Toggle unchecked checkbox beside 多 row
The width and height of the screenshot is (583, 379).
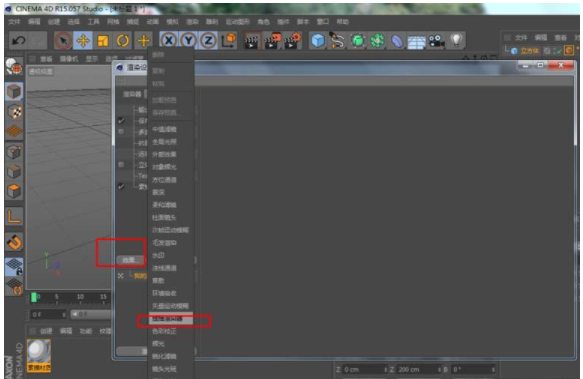coord(121,132)
